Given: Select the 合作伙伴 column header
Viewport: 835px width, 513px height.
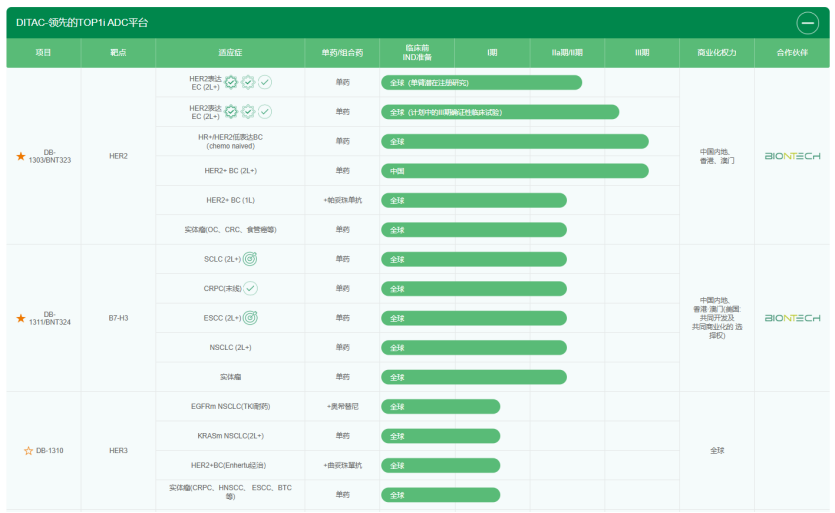Looking at the screenshot, I should click(x=793, y=52).
